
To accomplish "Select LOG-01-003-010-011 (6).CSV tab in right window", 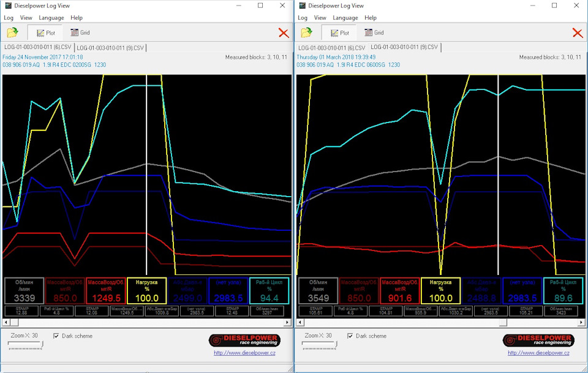I will (x=331, y=48).
